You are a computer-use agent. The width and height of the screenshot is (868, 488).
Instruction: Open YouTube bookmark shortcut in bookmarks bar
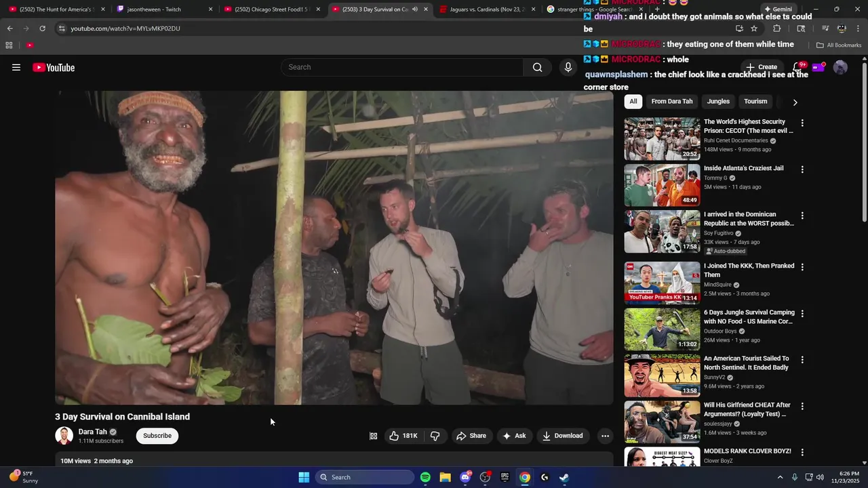click(30, 45)
